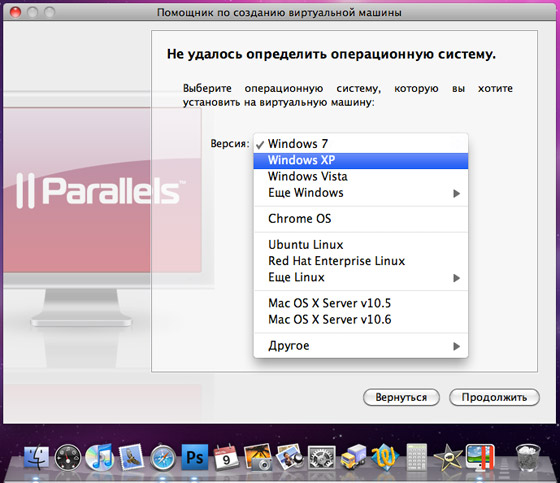Open the Trash in the Dock
Screen dimensions: 560x483
point(528,457)
